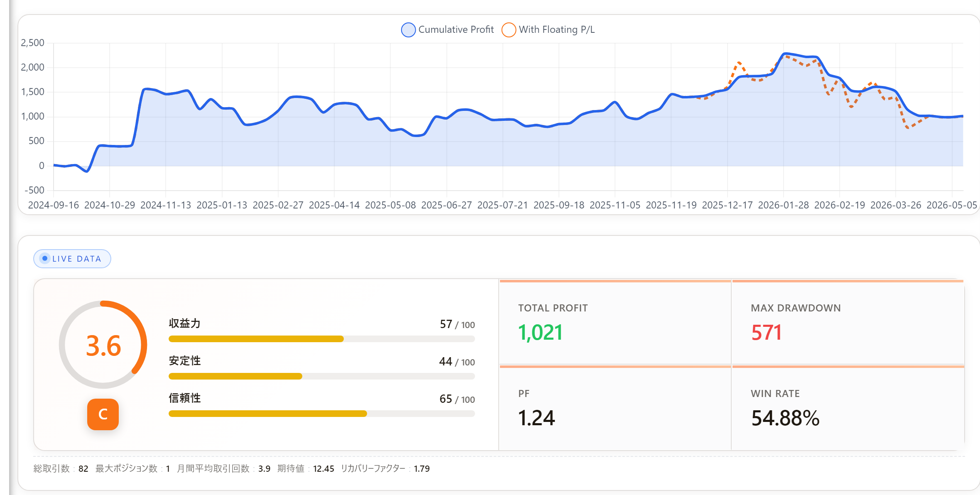The width and height of the screenshot is (980, 495).
Task: Click the 期待値 value 12.45
Action: tap(323, 469)
